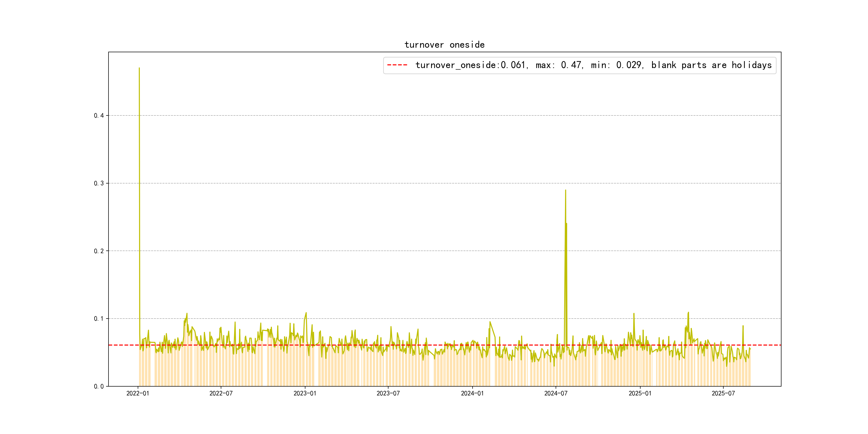Screen dimensions: 868x434
Task: Click the top of the mid-2024 spike near 0.29
Action: coord(566,190)
